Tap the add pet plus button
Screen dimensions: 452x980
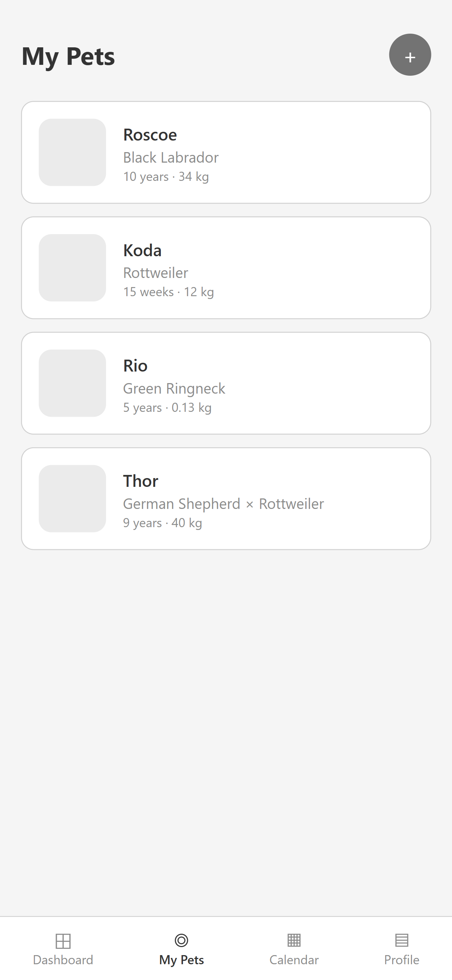[410, 55]
